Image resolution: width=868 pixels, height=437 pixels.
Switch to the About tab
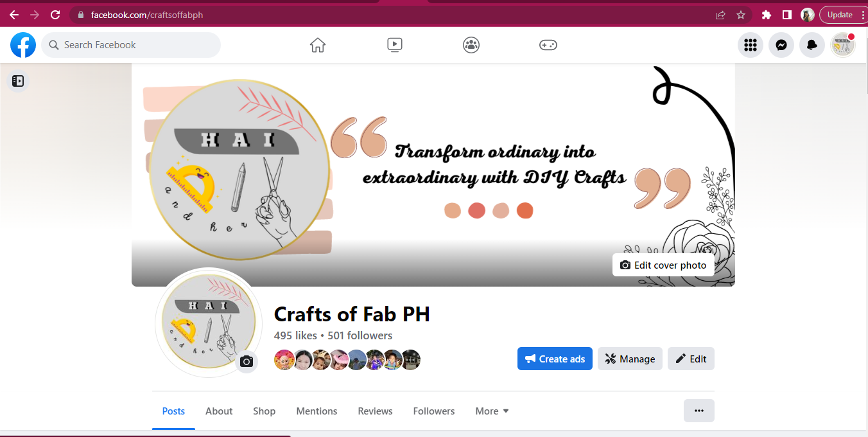[x=219, y=411]
